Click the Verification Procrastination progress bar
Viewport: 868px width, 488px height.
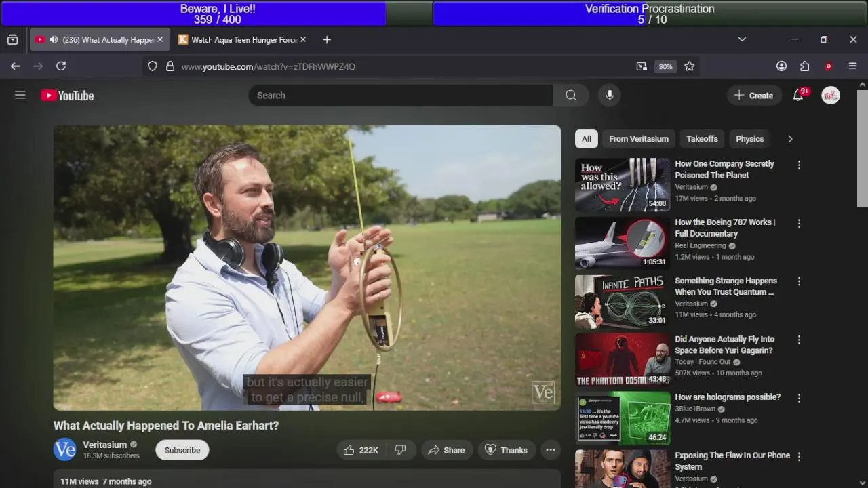[x=650, y=14]
